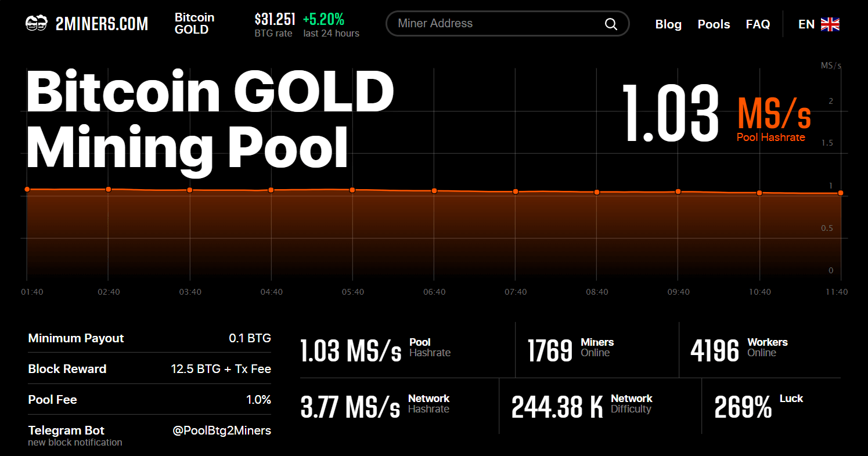The width and height of the screenshot is (868, 456).
Task: Click the search magnifier icon
Action: (x=611, y=24)
